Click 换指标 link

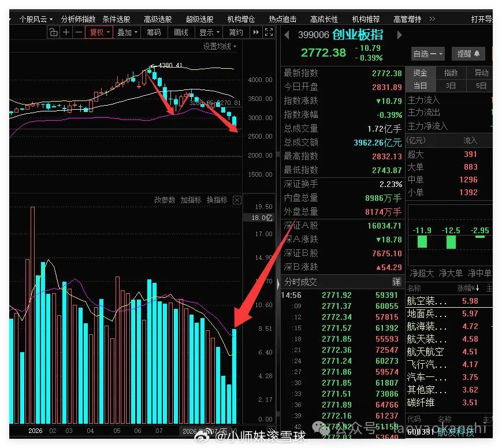(x=217, y=200)
